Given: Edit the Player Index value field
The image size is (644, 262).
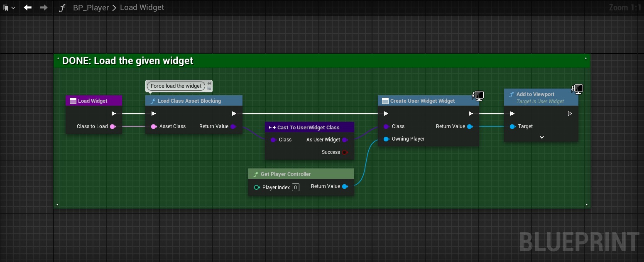Looking at the screenshot, I should [x=295, y=188].
